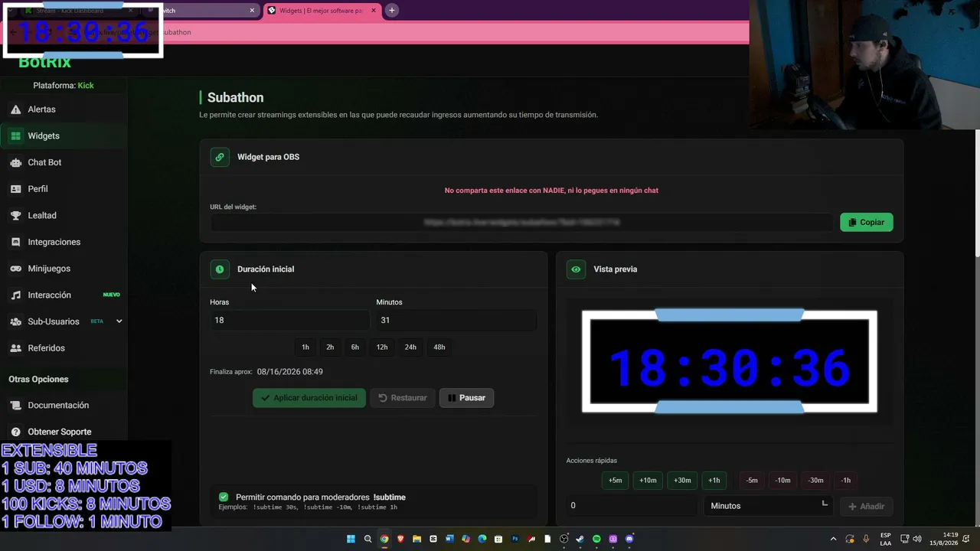
Task: Toggle Permitir comando para moderadores checkbox
Action: pos(224,497)
